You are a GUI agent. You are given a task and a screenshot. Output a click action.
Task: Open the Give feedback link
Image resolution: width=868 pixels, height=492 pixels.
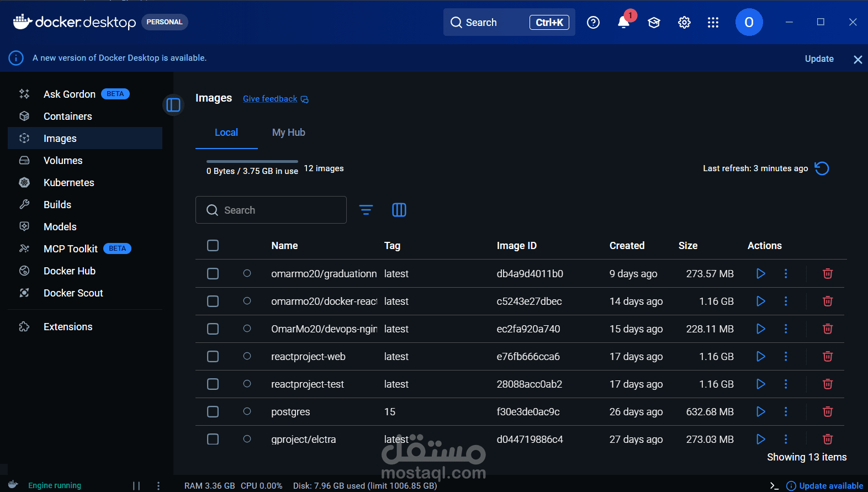point(276,99)
